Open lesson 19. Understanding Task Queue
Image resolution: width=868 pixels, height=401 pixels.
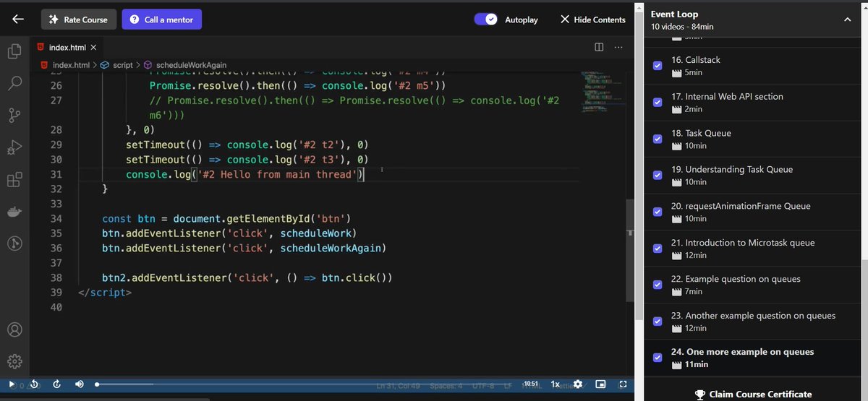pos(732,169)
